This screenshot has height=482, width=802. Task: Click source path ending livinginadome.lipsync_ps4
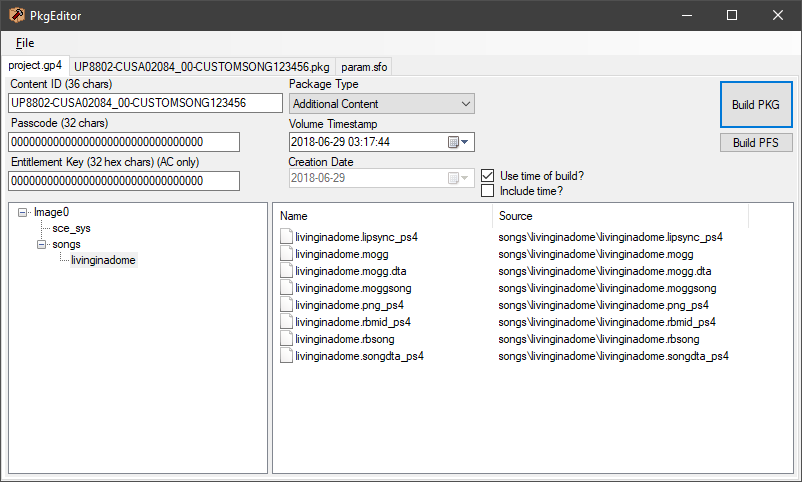(611, 237)
